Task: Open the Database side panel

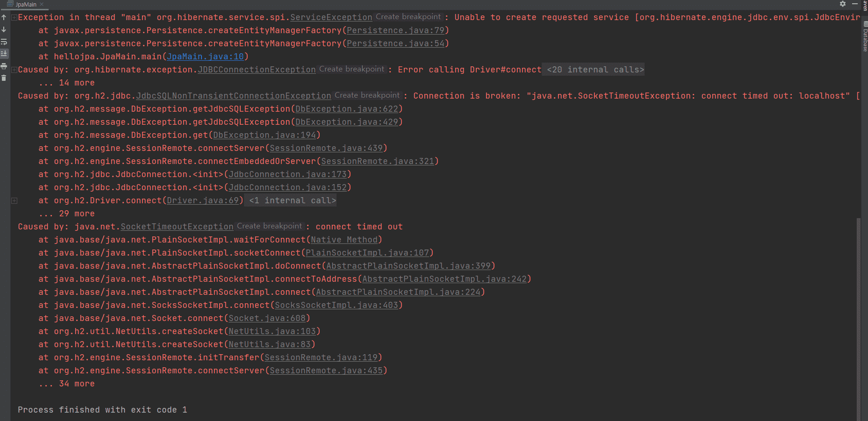Action: click(x=865, y=37)
